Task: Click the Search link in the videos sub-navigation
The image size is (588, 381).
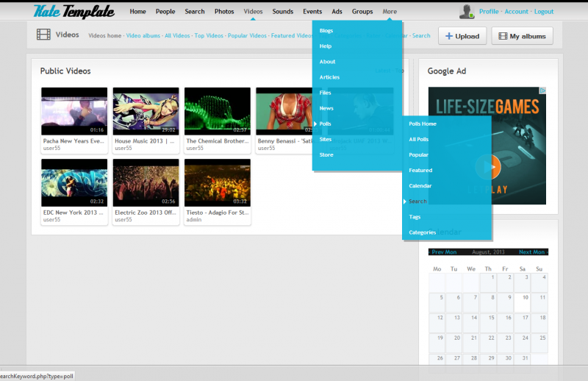Action: (421, 35)
